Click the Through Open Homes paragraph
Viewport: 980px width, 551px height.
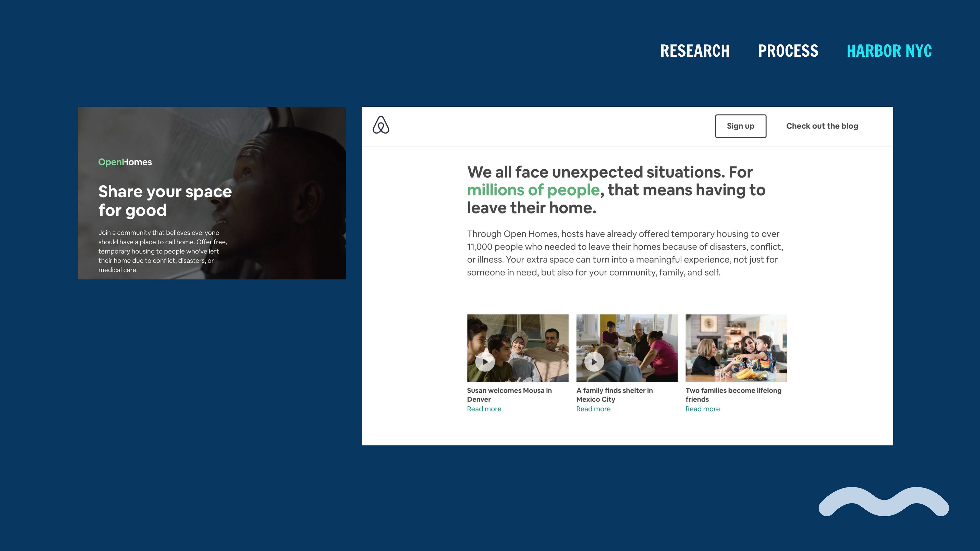625,253
